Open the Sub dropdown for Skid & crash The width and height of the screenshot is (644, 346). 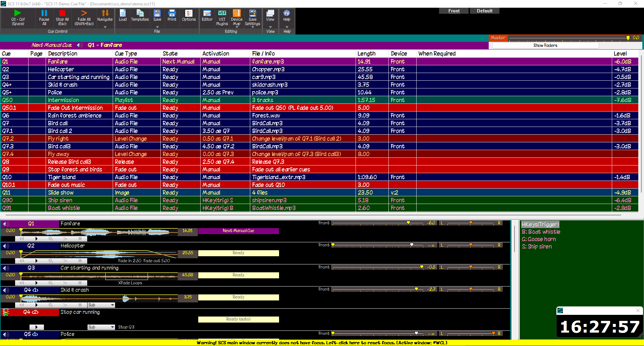[112, 305]
